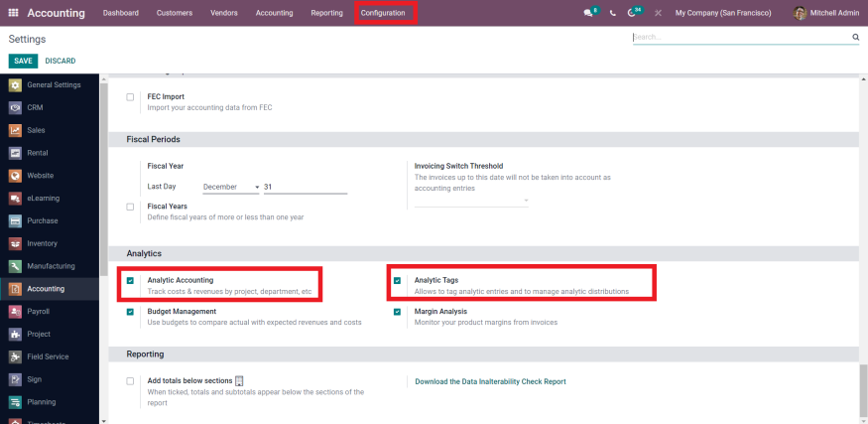Image resolution: width=868 pixels, height=424 pixels.
Task: Click the SAVE button
Action: pyautogui.click(x=23, y=61)
